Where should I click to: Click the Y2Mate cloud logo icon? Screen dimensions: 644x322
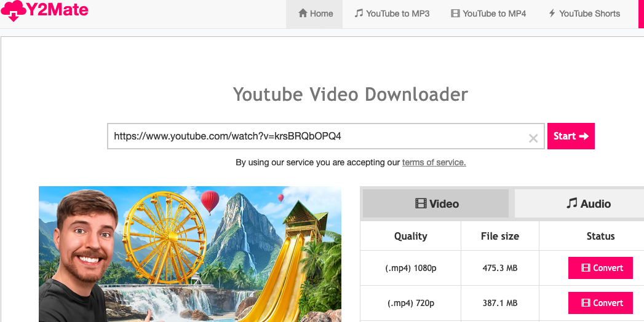click(12, 10)
